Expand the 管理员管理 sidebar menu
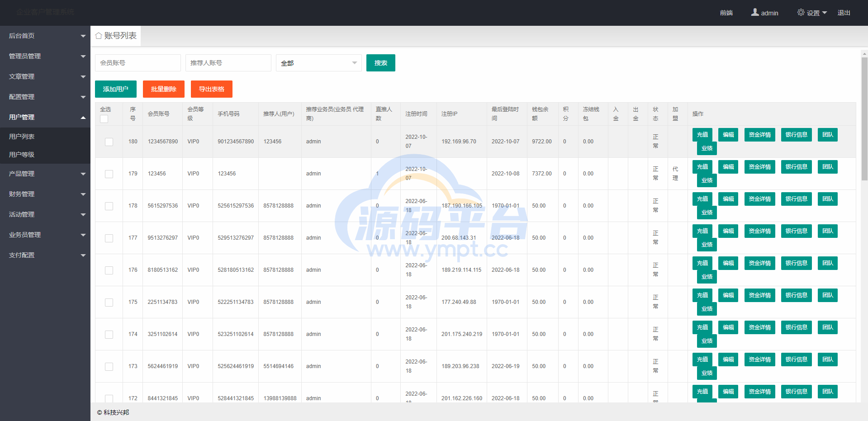This screenshot has width=868, height=421. [45, 56]
